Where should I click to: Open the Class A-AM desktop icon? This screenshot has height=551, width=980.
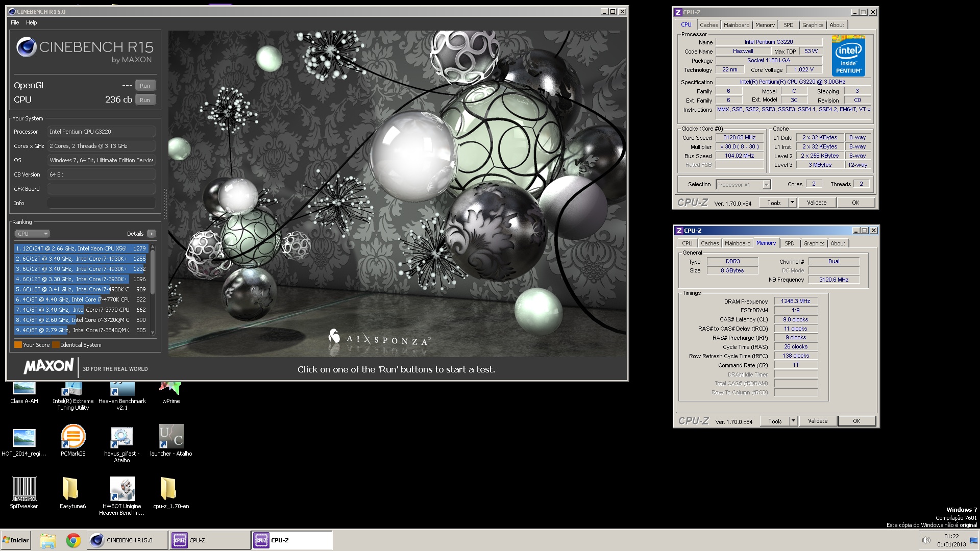click(x=24, y=393)
